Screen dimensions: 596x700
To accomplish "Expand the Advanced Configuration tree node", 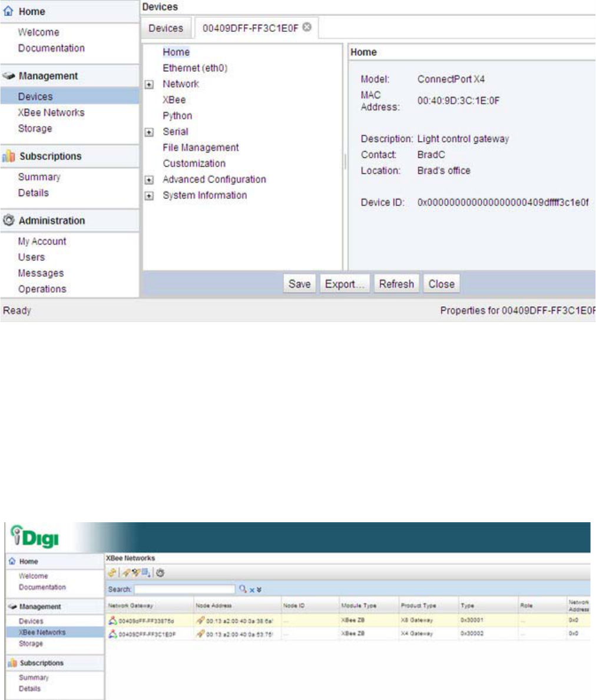I will (x=149, y=180).
